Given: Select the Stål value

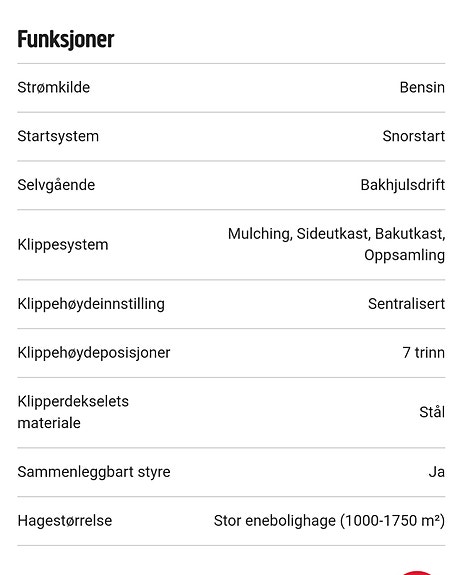Looking at the screenshot, I should pyautogui.click(x=432, y=412).
